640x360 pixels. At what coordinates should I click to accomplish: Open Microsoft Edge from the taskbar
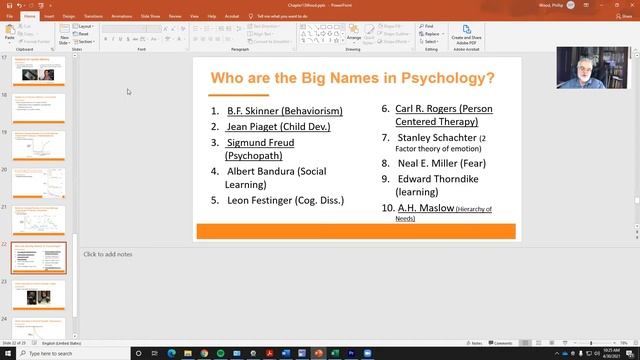[171, 353]
